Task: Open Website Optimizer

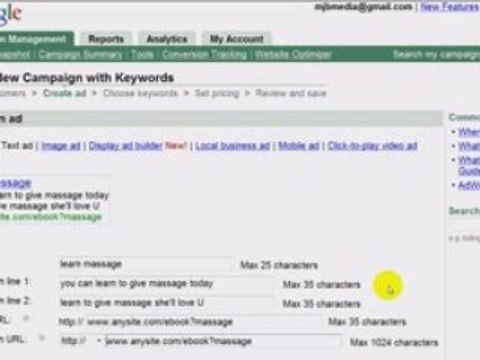Action: pos(293,55)
